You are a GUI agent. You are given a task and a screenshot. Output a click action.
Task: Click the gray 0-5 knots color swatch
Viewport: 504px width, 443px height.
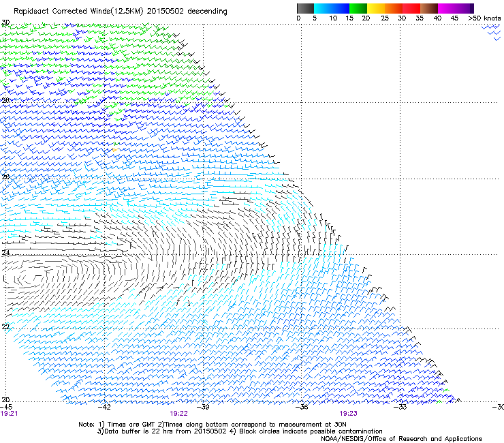[305, 8]
